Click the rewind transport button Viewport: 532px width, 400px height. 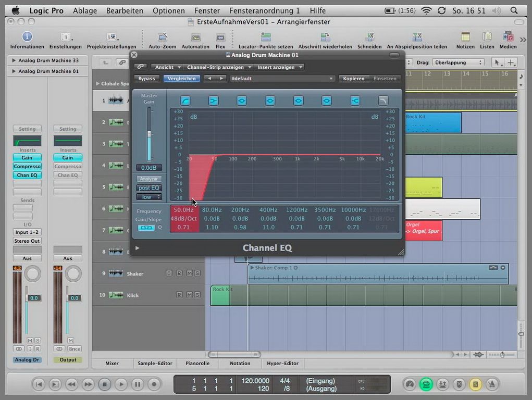click(71, 384)
